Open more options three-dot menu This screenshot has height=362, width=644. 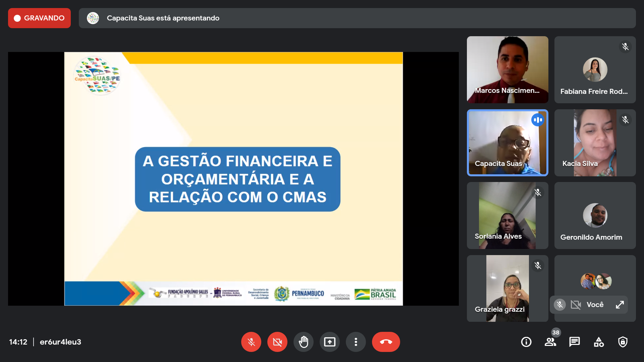[x=356, y=342]
